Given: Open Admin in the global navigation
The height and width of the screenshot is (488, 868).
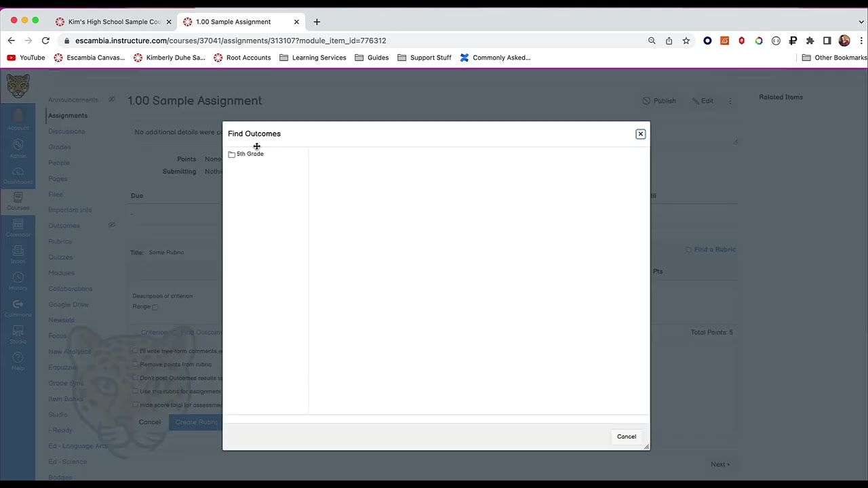Looking at the screenshot, I should (x=18, y=148).
